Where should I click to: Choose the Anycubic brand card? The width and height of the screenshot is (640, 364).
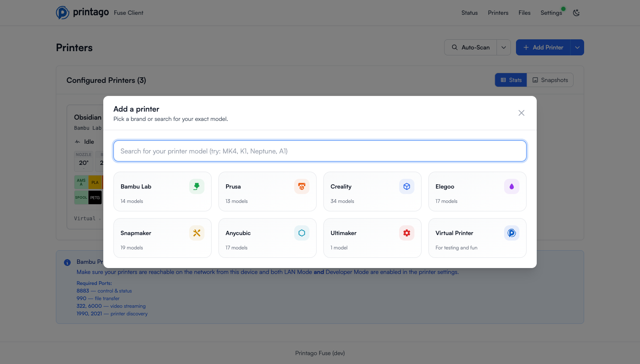pos(268,238)
